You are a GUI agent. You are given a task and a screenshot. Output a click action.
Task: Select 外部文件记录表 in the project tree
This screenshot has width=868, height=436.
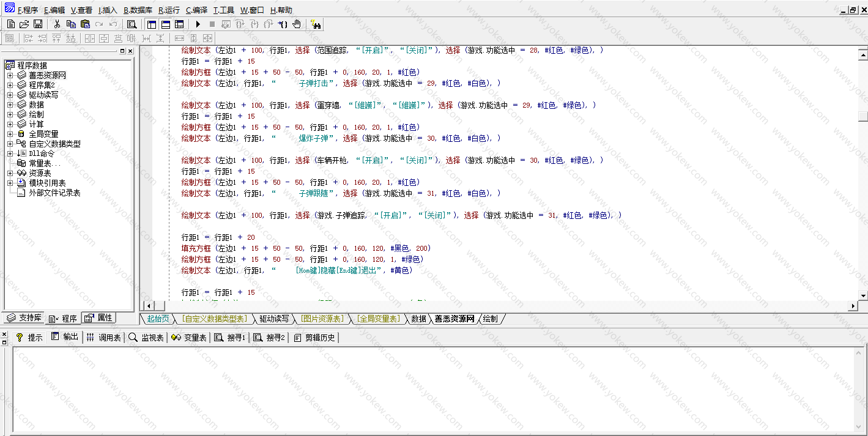(54, 193)
